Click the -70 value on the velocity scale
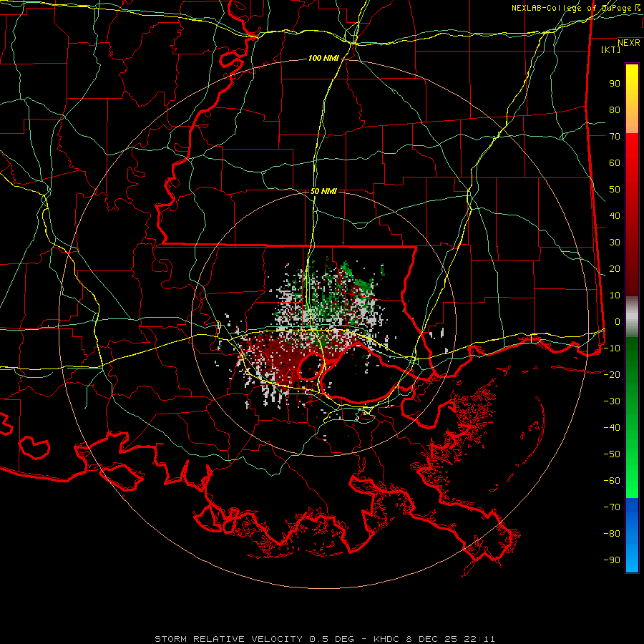Viewport: 644px width, 644px height. pos(612,507)
